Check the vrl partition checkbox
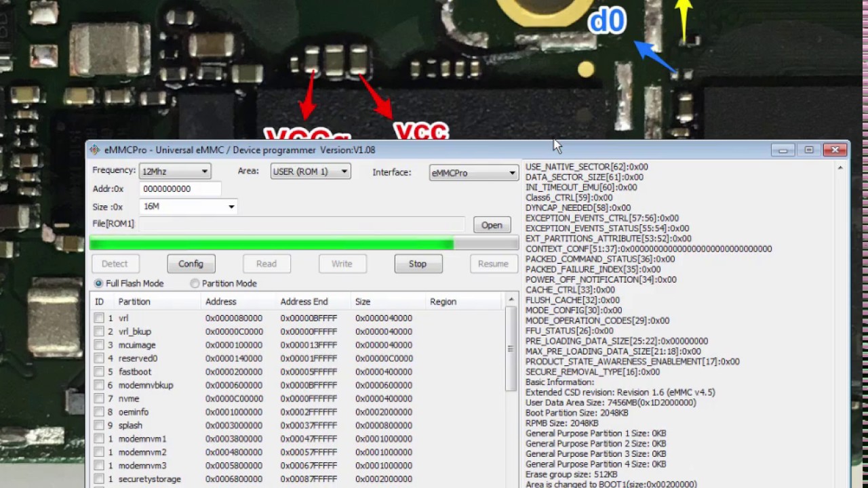The height and width of the screenshot is (488, 868). tap(99, 318)
